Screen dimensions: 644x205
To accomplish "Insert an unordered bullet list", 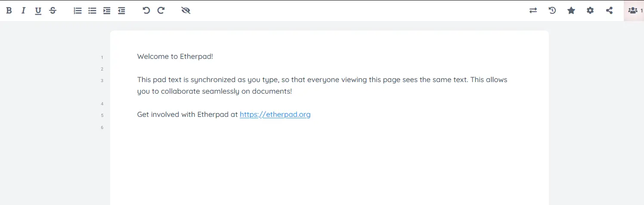I will (x=92, y=11).
